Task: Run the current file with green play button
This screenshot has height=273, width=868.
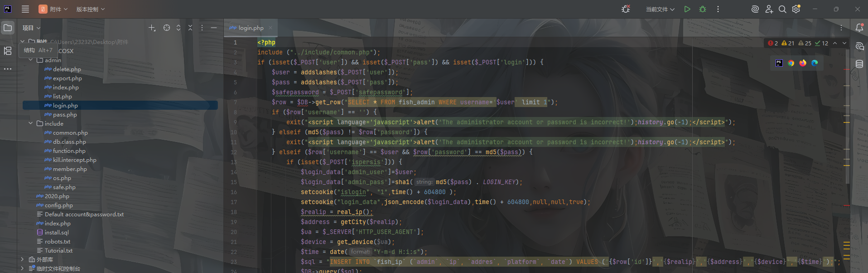Action: (687, 9)
